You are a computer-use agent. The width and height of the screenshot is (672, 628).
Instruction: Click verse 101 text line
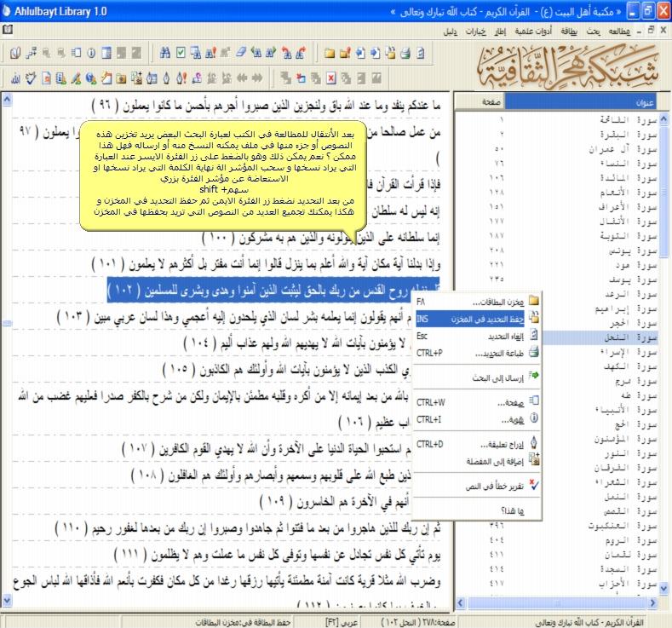pos(266,263)
